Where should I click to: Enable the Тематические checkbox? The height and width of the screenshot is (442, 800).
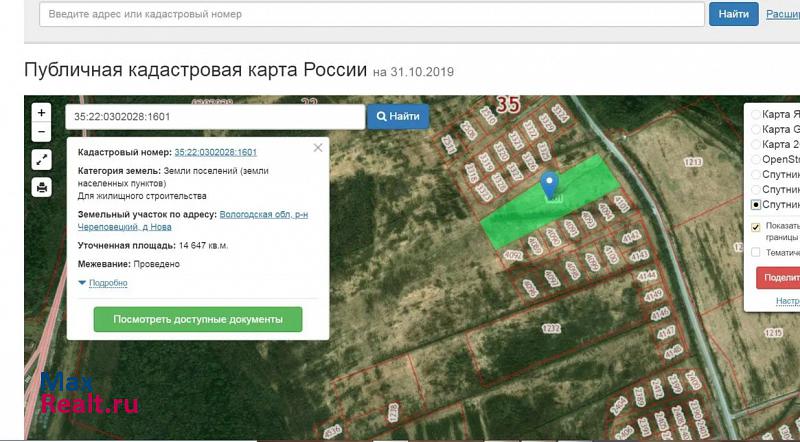(756, 252)
